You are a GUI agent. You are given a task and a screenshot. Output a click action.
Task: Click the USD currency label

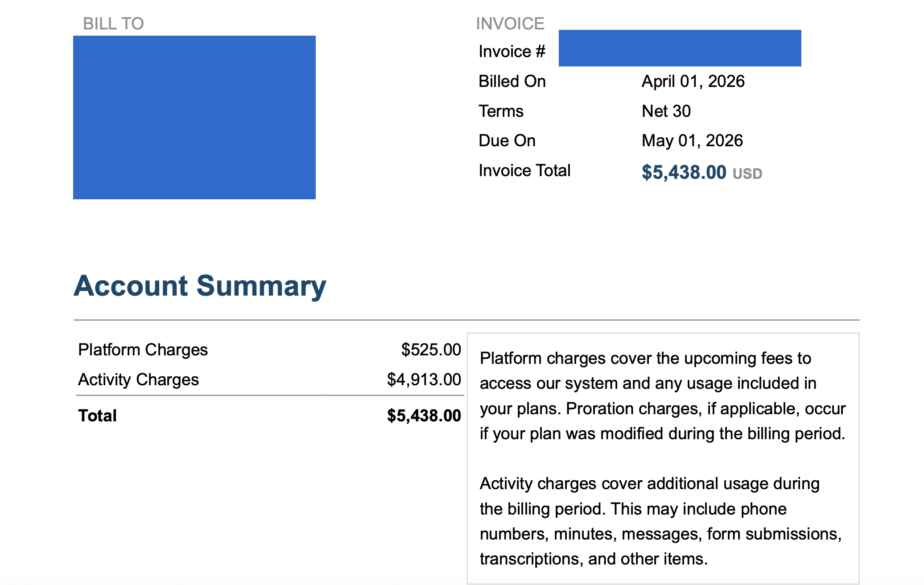coord(747,174)
